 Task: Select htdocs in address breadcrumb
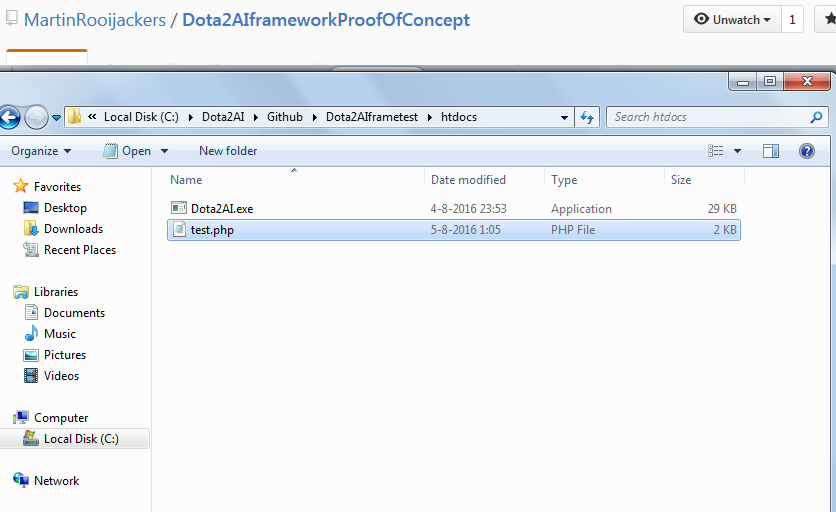(459, 117)
